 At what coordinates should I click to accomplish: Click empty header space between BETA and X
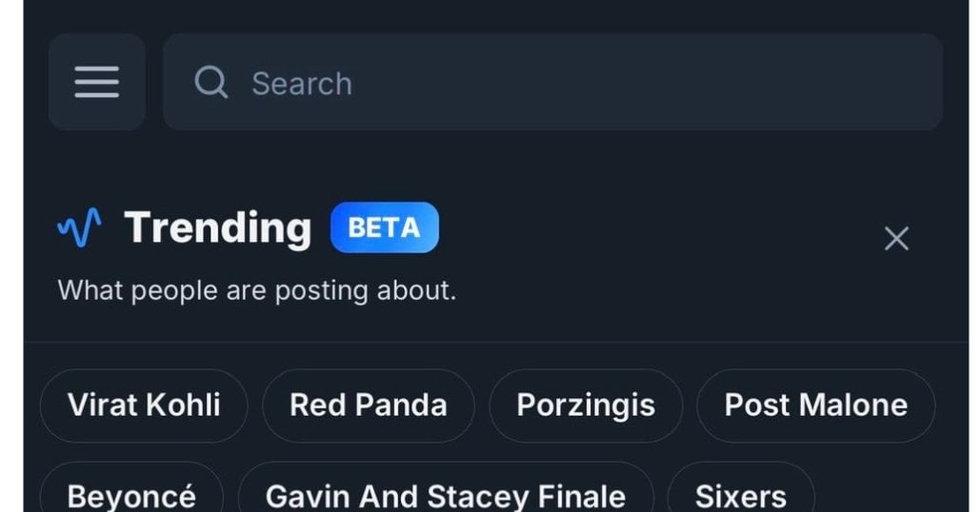[656, 227]
